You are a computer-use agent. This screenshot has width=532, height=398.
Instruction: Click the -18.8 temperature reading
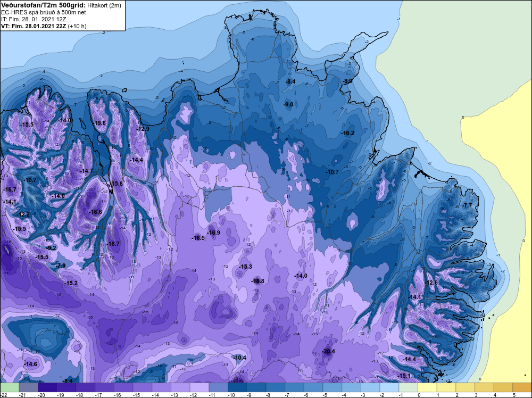click(x=257, y=281)
